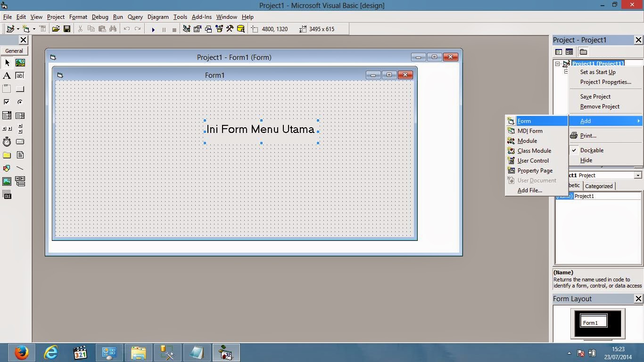Select the TextBox control tool

coord(20,76)
